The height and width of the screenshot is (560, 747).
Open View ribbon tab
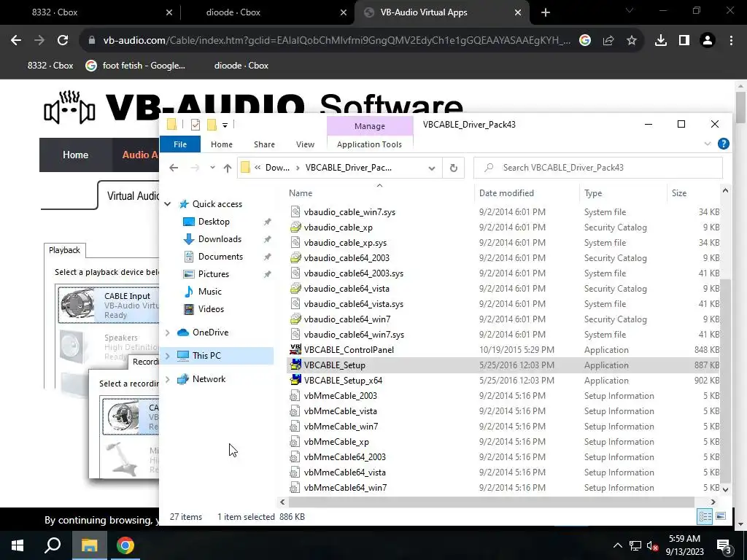click(x=305, y=144)
